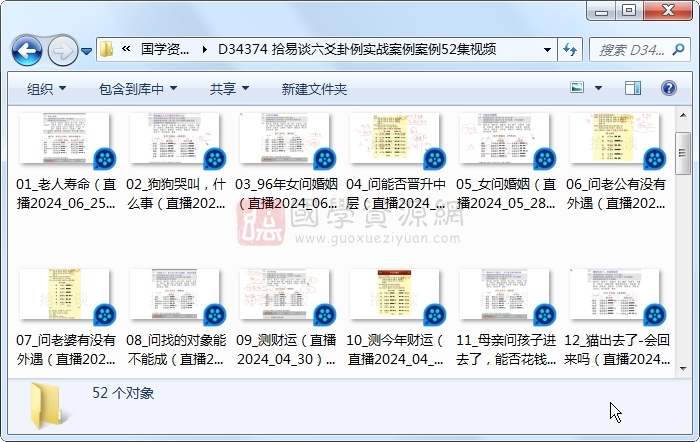Viewport: 700px width, 442px height.
Task: Select video thumbnail 07_问老婆有没有外遇
Action: [x=65, y=295]
